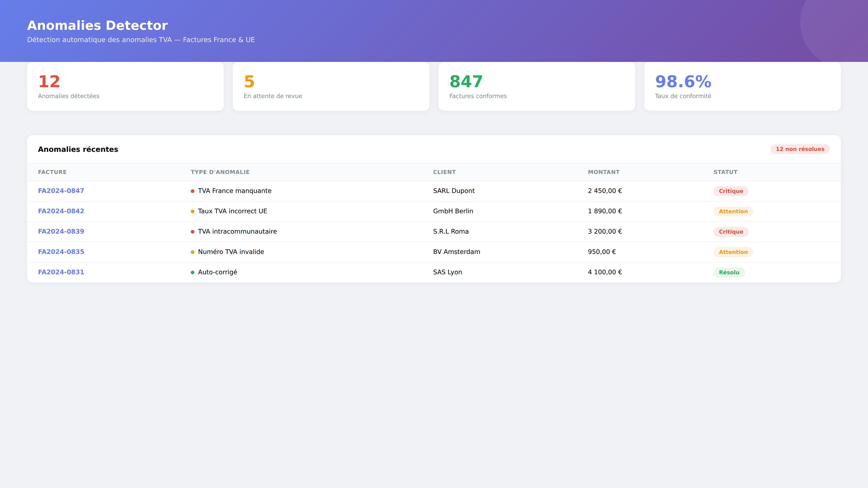Open invoice link FA2024-0835
Image resolution: width=868 pixels, height=488 pixels.
(x=61, y=252)
